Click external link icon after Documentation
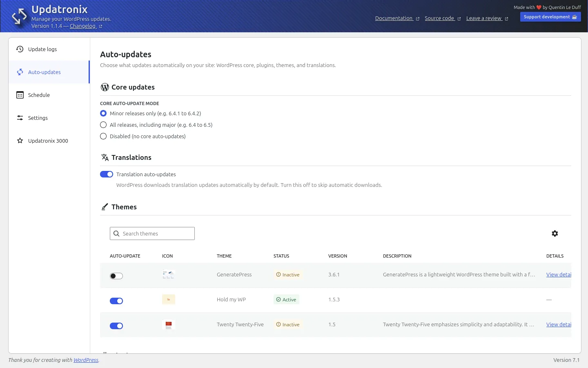 coord(417,19)
